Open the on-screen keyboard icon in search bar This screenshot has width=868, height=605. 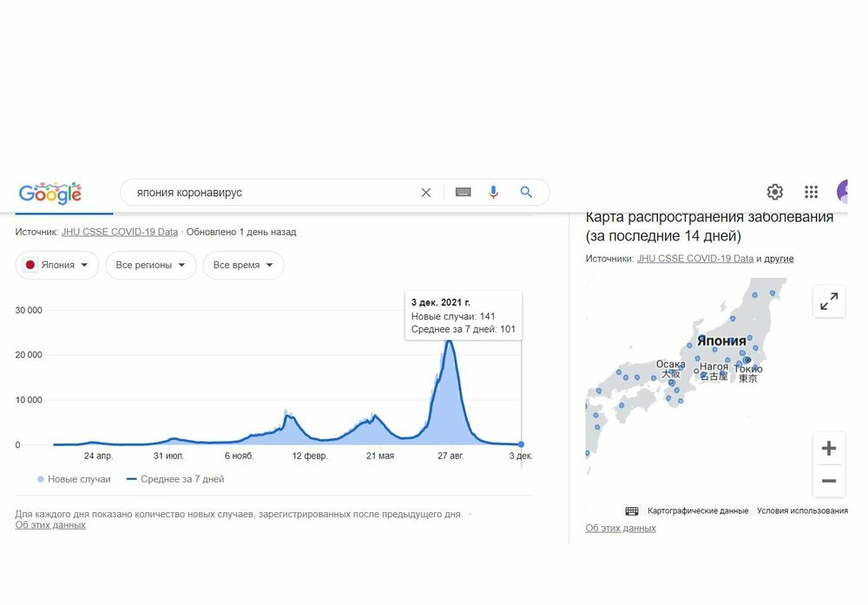[x=464, y=193]
